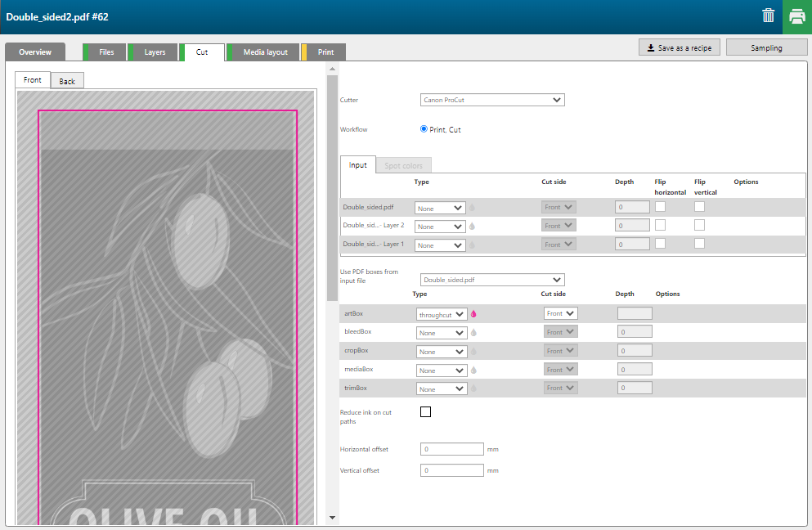Viewport: 812px width, 530px height.
Task: Open artBox throughcut type dropdown
Action: [x=442, y=314]
